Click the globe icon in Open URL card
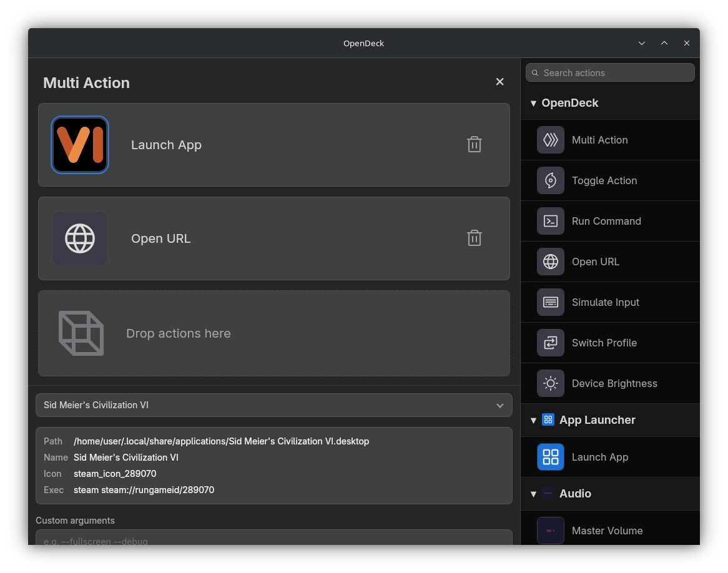This screenshot has width=728, height=573. (80, 238)
